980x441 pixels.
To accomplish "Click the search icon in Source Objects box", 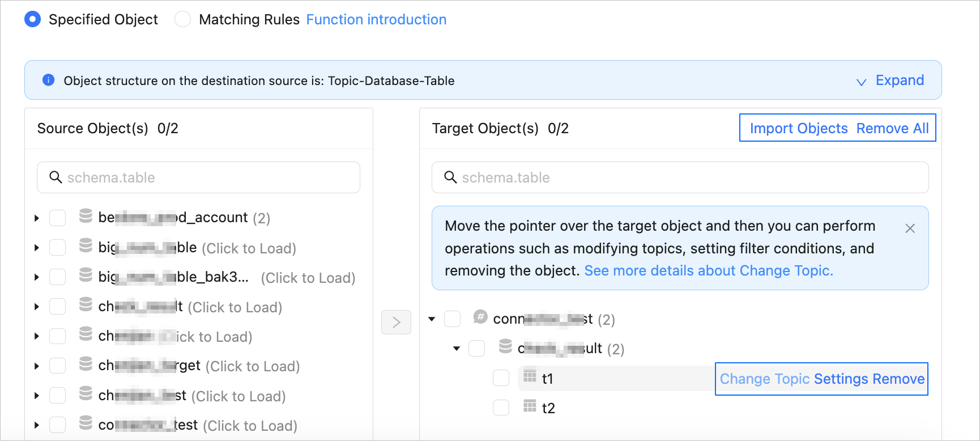I will [56, 177].
